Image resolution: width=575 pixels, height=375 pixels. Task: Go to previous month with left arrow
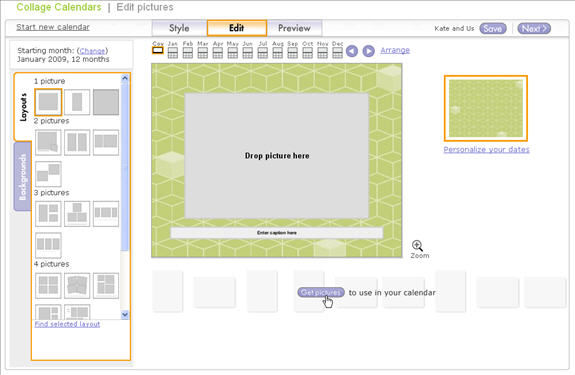coord(352,51)
